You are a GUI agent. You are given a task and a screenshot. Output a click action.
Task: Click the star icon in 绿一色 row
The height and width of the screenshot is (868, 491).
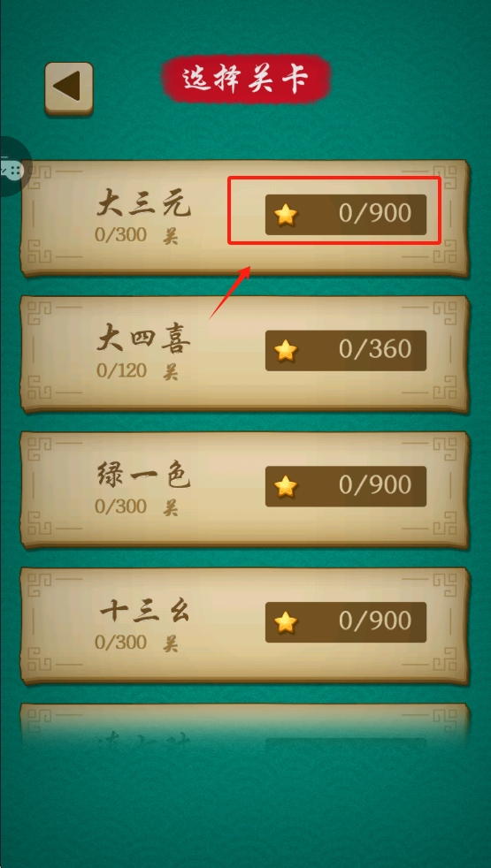pyautogui.click(x=286, y=486)
